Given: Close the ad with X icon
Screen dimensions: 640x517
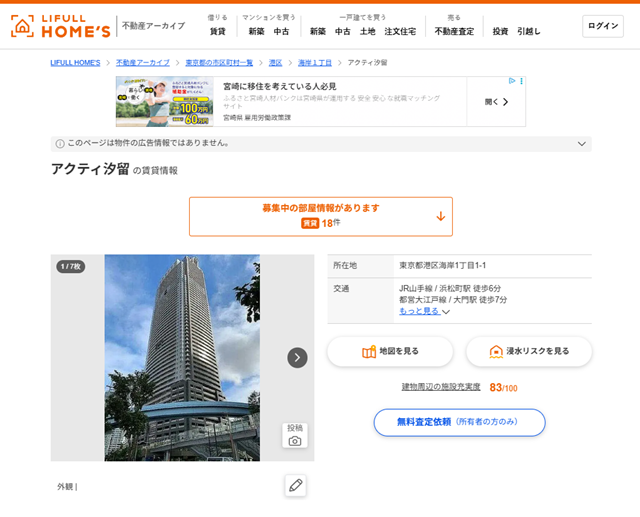Looking at the screenshot, I should click(x=521, y=82).
